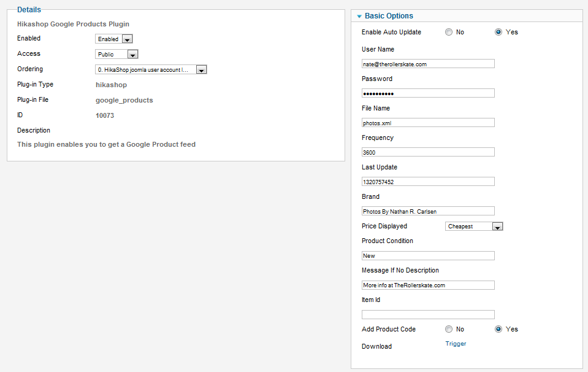Click the Brand input field
The height and width of the screenshot is (372, 588).
(x=428, y=211)
